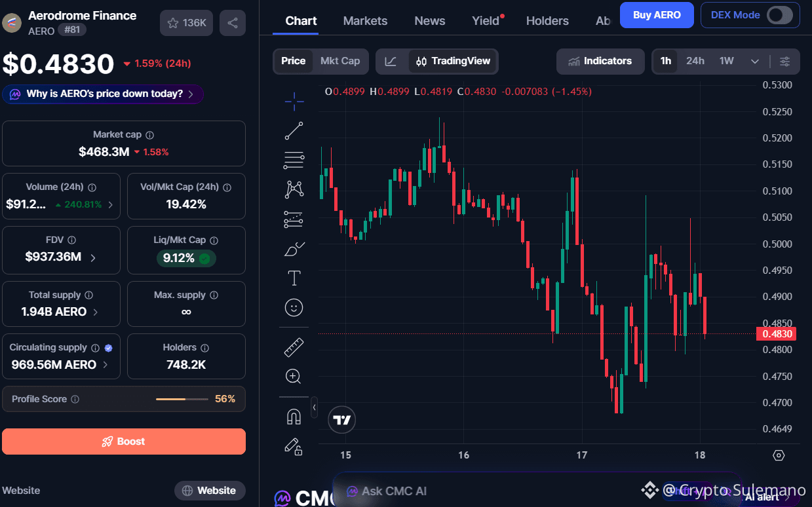
Task: Click verified circulating supply badge
Action: [x=109, y=348]
